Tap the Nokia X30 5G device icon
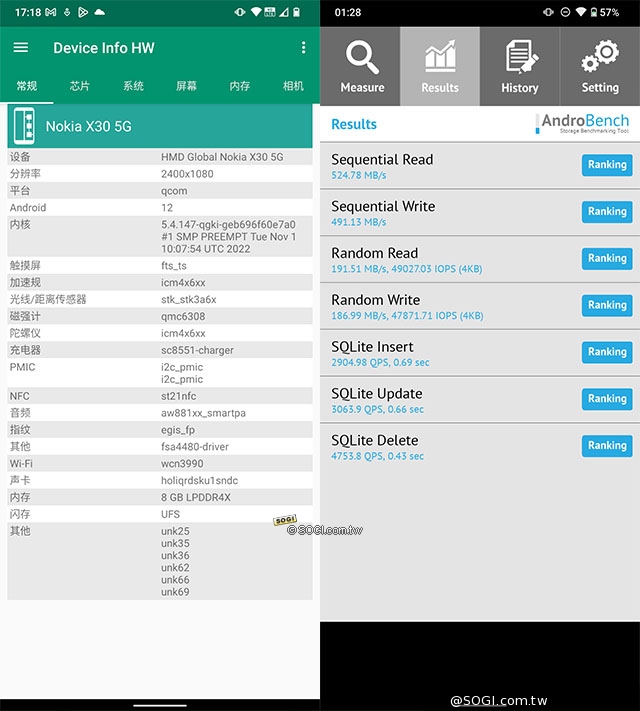Image resolution: width=640 pixels, height=711 pixels. 24,126
